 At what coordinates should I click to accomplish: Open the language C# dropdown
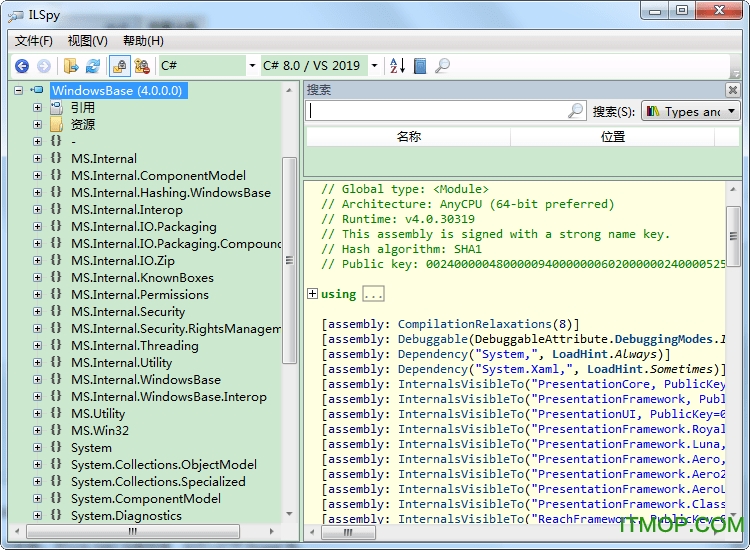252,66
